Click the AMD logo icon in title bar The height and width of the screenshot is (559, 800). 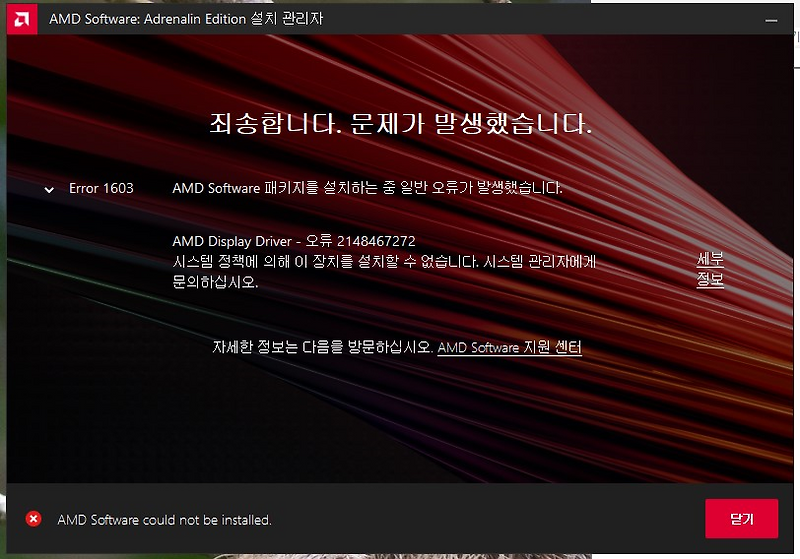click(21, 19)
